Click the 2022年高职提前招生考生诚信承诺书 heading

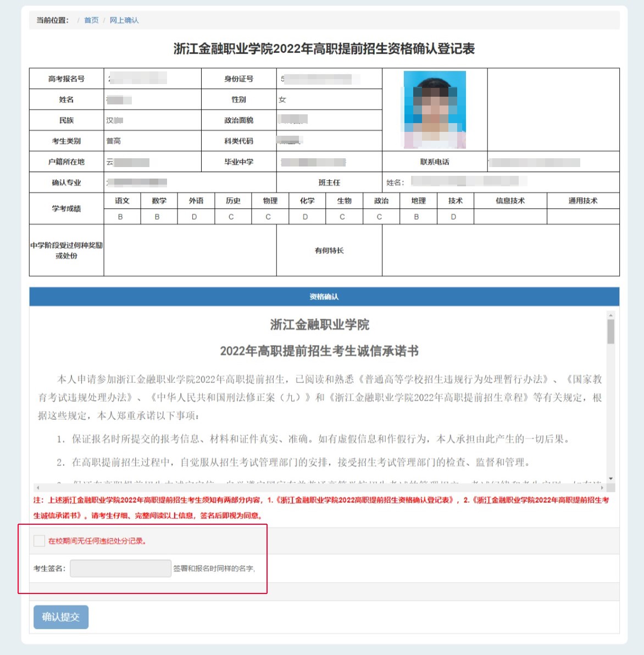(x=319, y=351)
